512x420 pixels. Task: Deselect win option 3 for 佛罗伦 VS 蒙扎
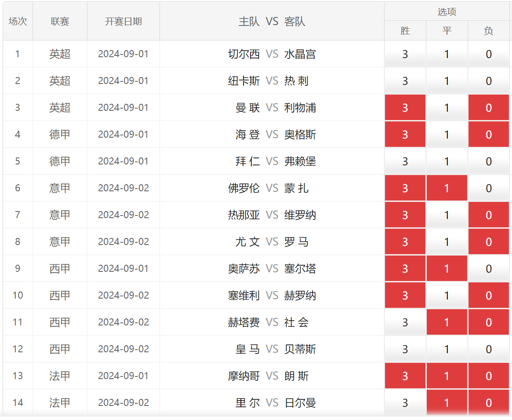405,188
